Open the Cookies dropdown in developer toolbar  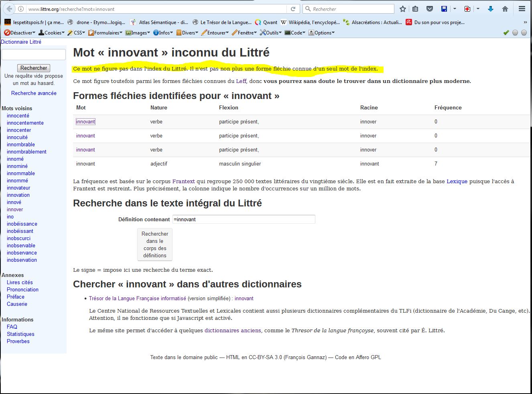click(51, 33)
